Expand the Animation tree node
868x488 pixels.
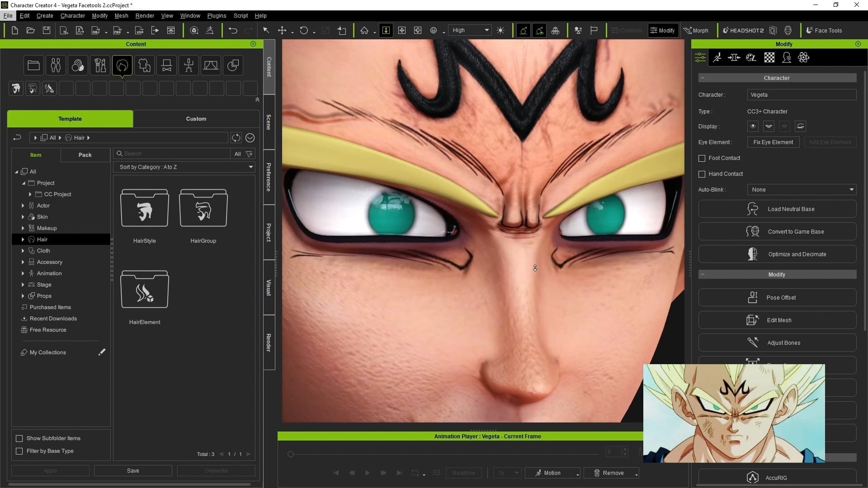tap(23, 273)
